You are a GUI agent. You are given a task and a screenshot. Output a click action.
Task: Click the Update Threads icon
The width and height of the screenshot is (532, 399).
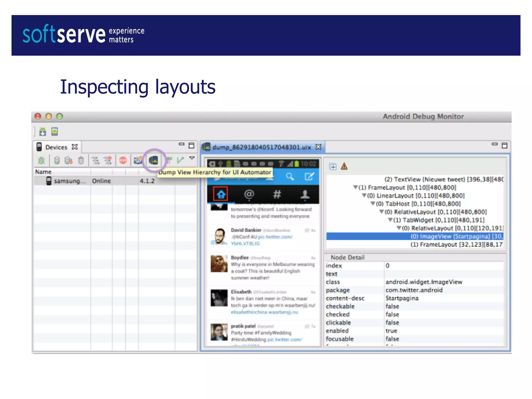(x=96, y=161)
